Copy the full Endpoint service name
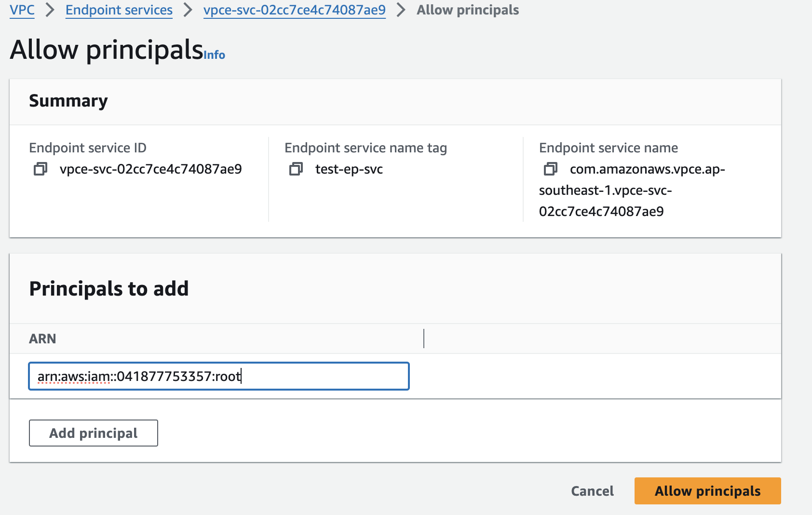 pos(551,169)
